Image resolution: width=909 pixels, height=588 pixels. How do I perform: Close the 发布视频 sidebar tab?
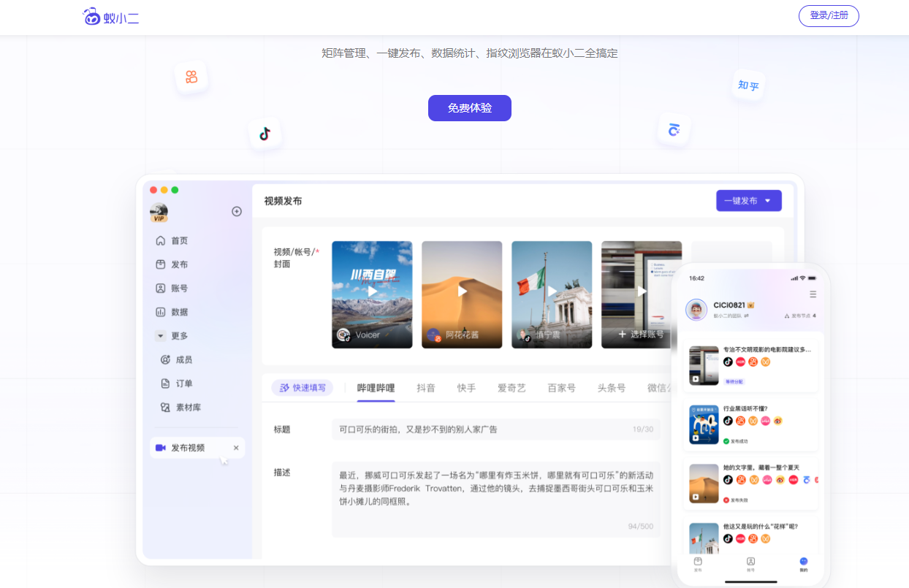(x=236, y=448)
